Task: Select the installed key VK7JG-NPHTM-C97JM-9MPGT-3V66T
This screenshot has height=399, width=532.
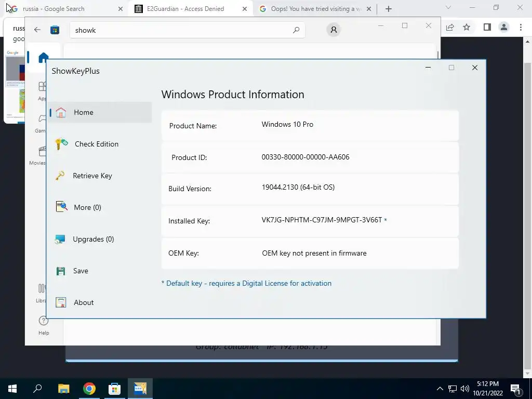Action: point(322,220)
